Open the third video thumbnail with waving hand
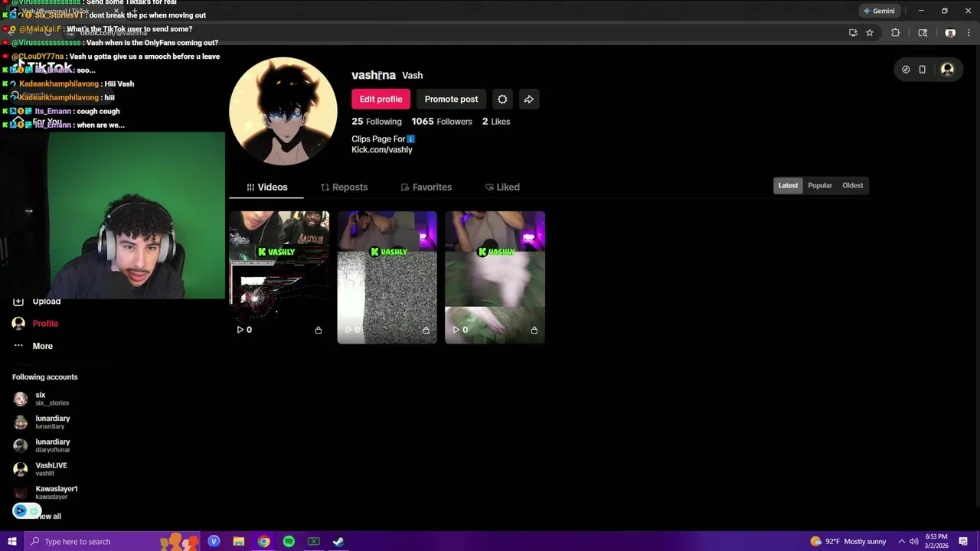The height and width of the screenshot is (551, 980). coord(495,277)
